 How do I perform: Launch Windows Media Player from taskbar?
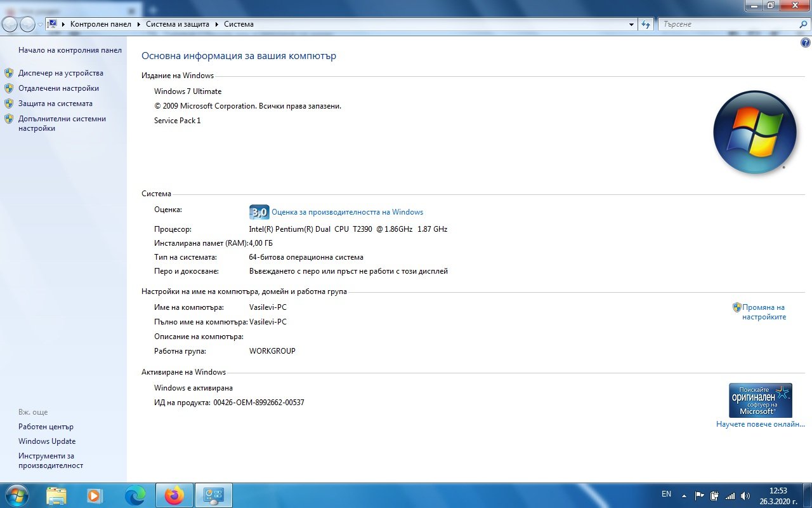pos(95,495)
